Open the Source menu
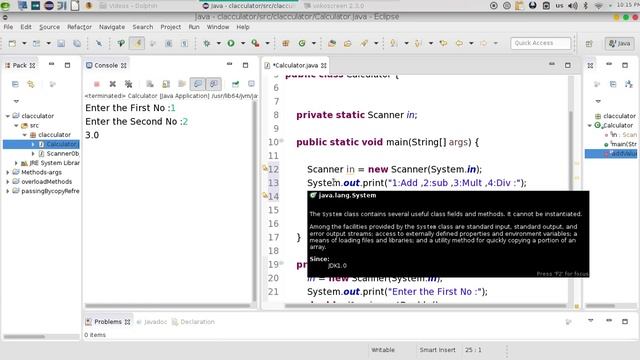 (49, 27)
